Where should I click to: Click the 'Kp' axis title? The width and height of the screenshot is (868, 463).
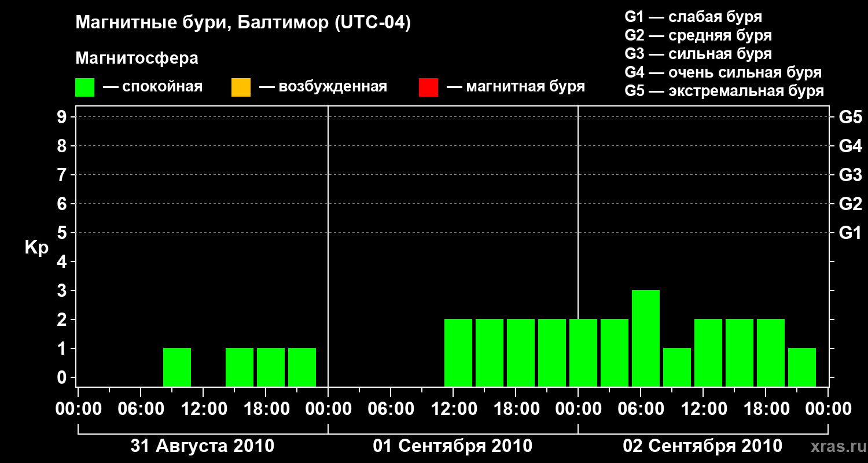(36, 248)
